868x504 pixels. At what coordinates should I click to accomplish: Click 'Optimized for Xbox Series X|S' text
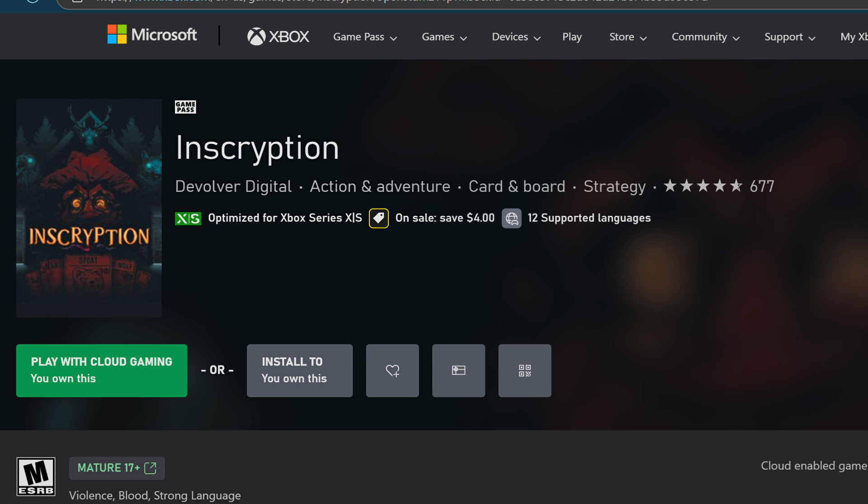click(x=285, y=218)
